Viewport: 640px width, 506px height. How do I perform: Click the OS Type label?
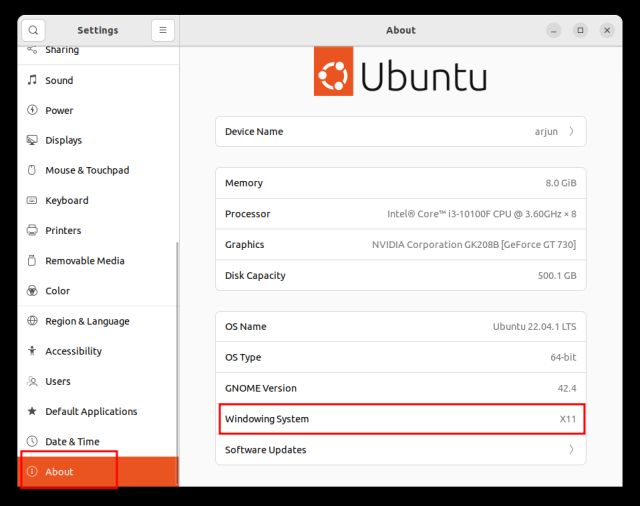[x=243, y=357]
